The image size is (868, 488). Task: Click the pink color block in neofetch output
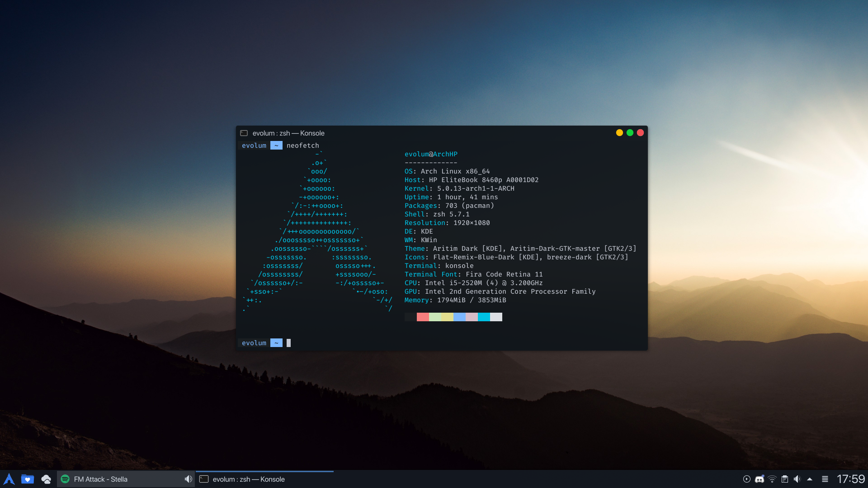(x=472, y=317)
